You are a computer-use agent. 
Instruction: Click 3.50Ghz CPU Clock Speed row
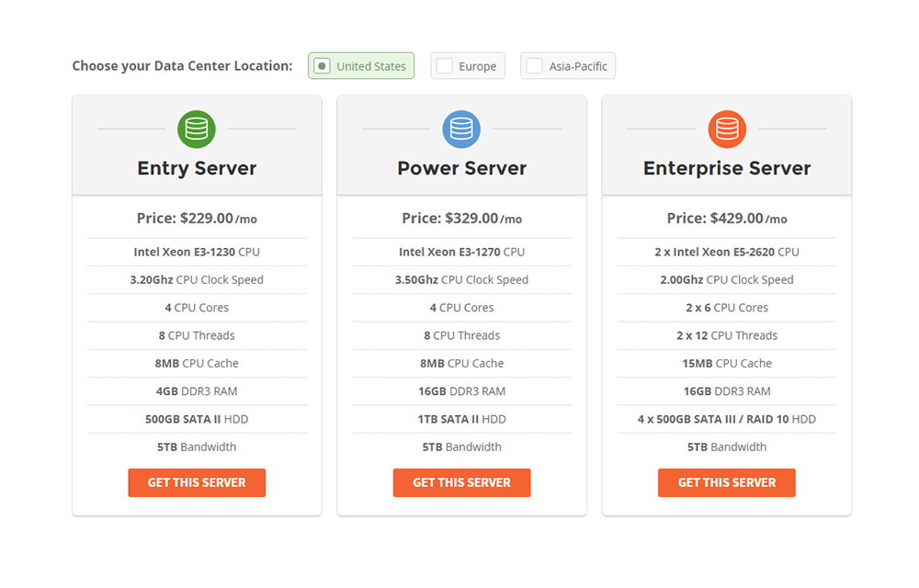(462, 280)
